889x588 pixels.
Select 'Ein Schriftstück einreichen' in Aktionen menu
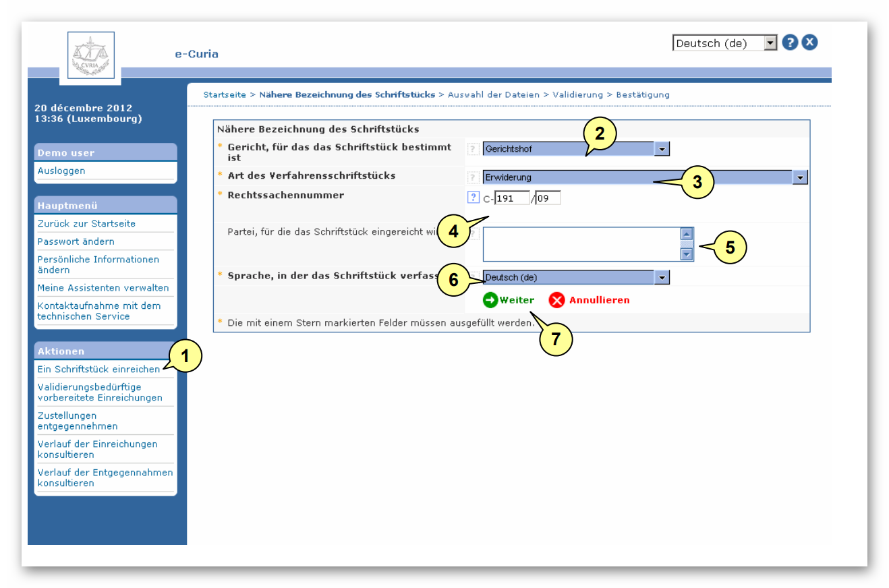98,370
